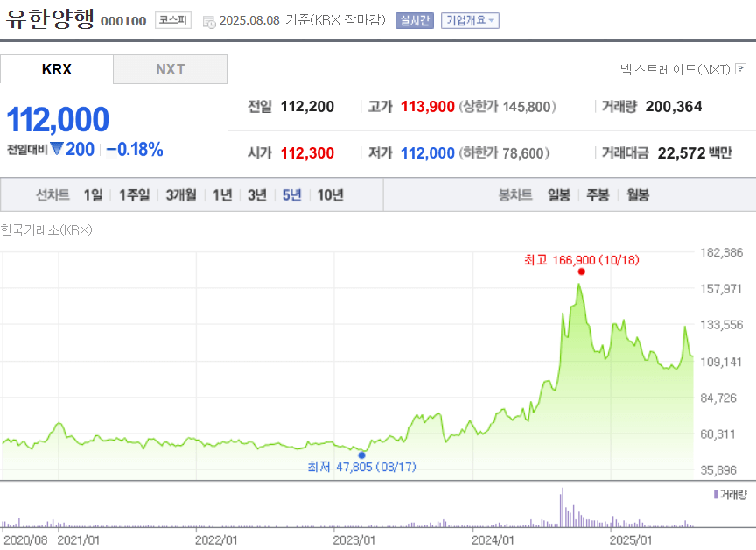Click the 상한가 145,800 text
This screenshot has width=756, height=550.
[x=507, y=106]
